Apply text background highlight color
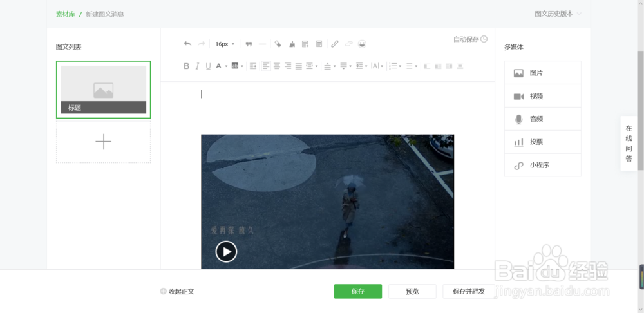The width and height of the screenshot is (644, 313). pyautogui.click(x=235, y=66)
